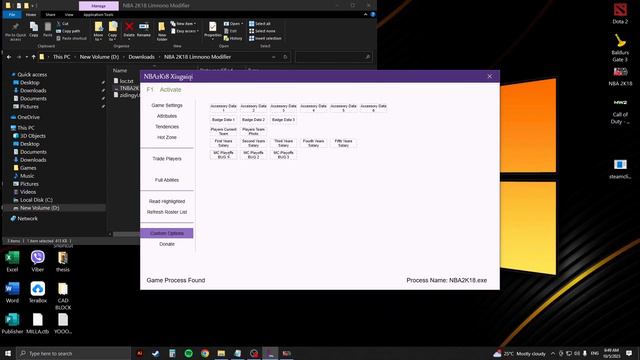Open the thesis folder on desktop
Image resolution: width=640 pixels, height=360 pixels.
click(x=63, y=261)
